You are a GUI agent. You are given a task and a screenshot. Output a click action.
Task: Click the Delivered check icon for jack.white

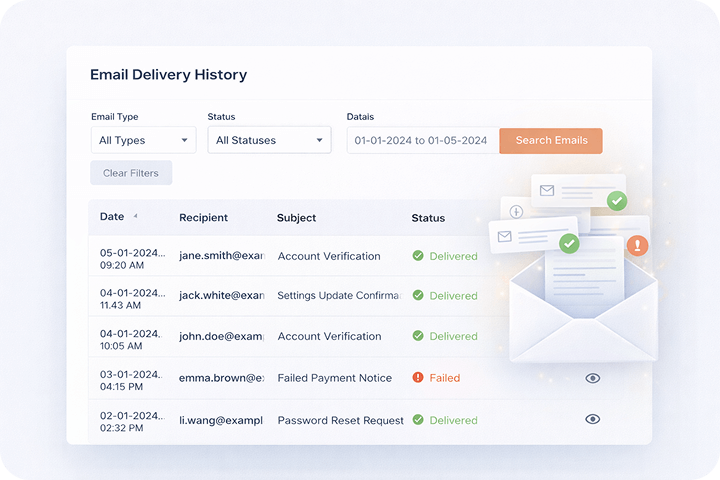pyautogui.click(x=418, y=296)
